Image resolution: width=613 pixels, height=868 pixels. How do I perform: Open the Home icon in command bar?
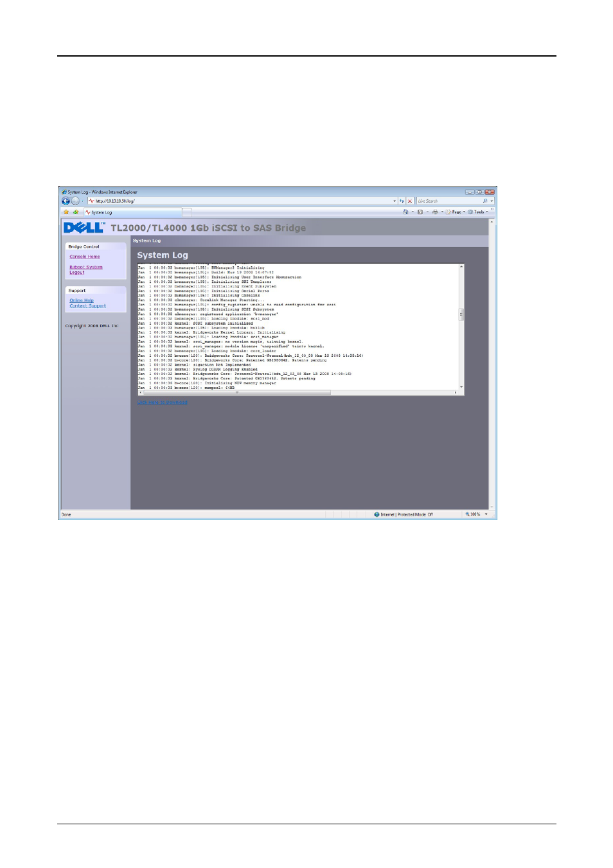tap(405, 212)
